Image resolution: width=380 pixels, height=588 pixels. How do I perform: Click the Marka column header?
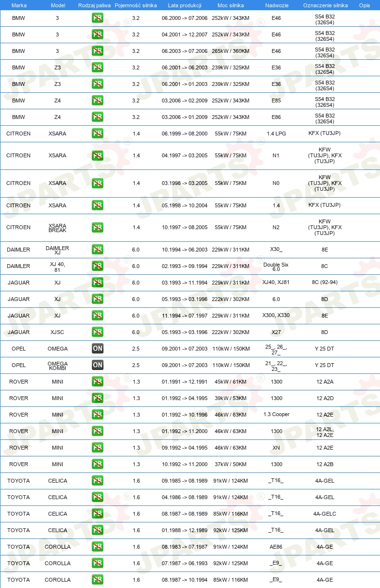(19, 5)
